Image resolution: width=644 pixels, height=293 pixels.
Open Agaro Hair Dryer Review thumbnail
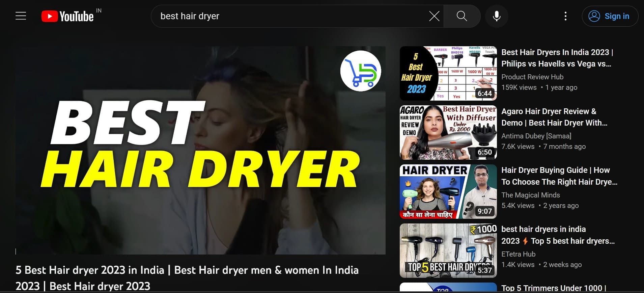click(448, 132)
